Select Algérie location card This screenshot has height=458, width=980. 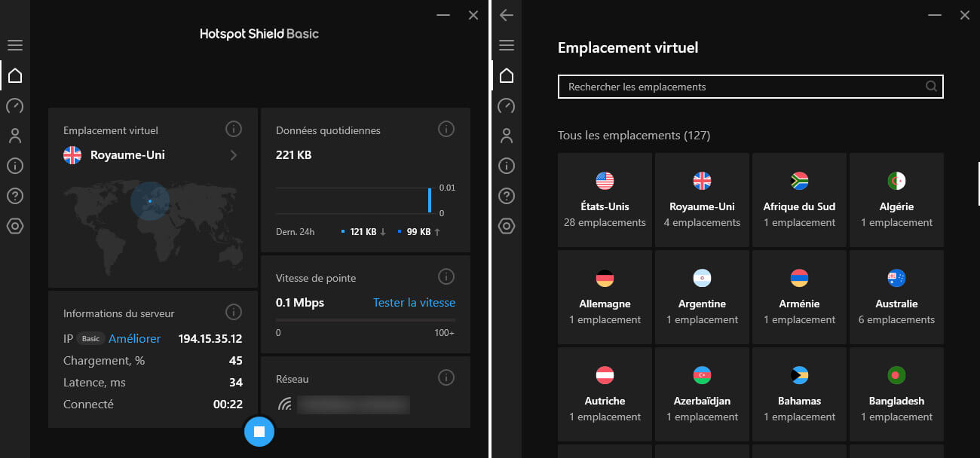896,200
